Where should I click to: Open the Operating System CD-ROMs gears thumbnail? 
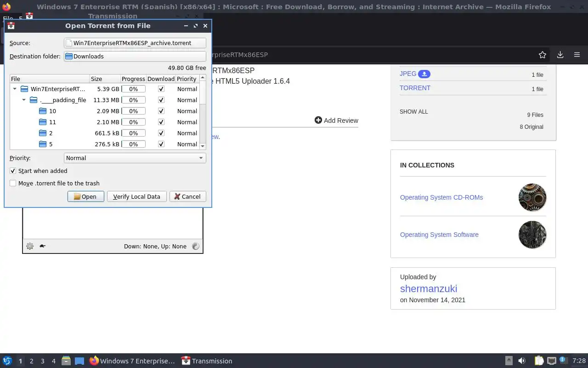(x=532, y=197)
